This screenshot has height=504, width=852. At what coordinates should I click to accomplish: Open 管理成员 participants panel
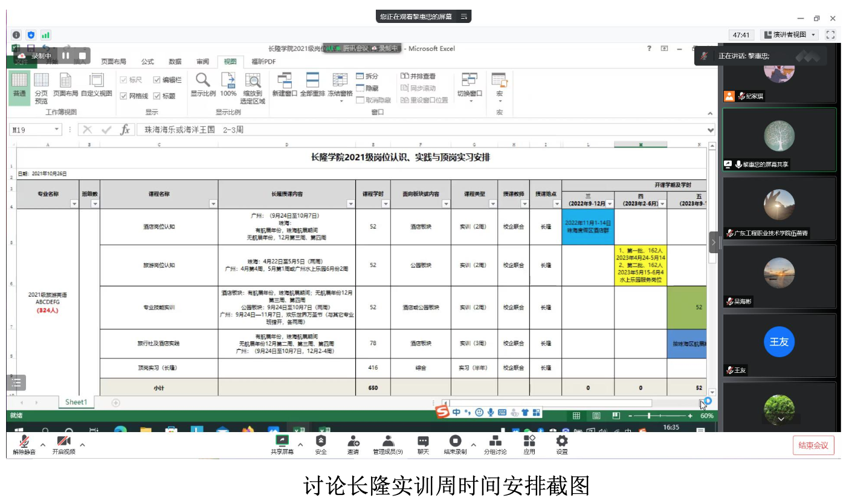[x=388, y=442]
